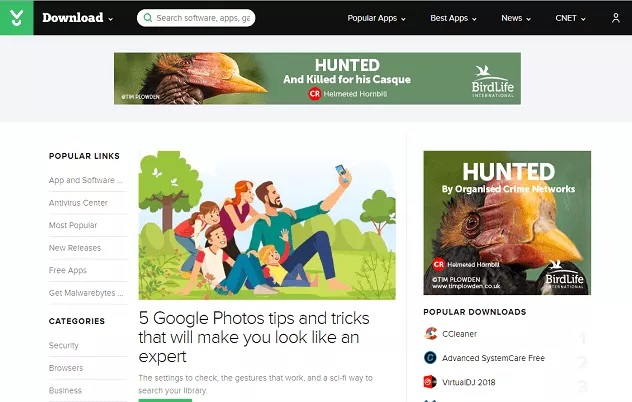Open VirtualDJ 2018 download
This screenshot has width=632, height=402.
[x=468, y=382]
